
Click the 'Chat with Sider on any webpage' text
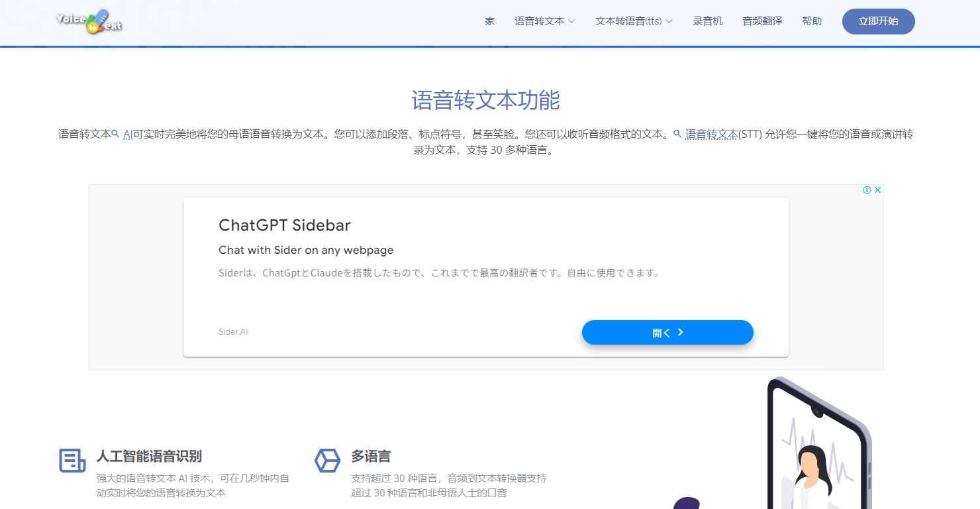[306, 250]
